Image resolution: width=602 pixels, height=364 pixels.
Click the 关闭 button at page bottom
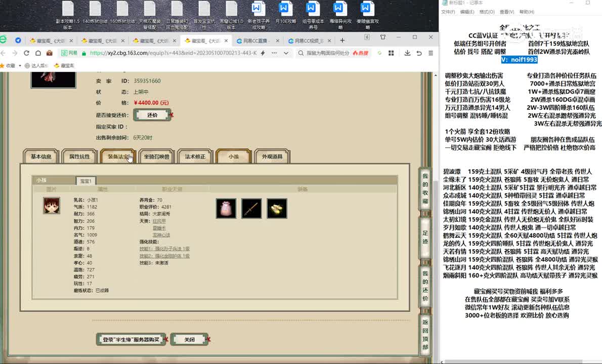click(x=189, y=339)
